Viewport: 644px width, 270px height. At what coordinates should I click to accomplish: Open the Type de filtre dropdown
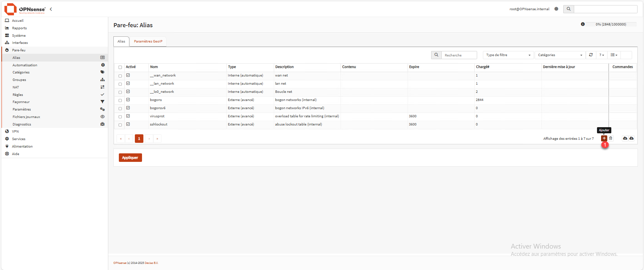508,55
